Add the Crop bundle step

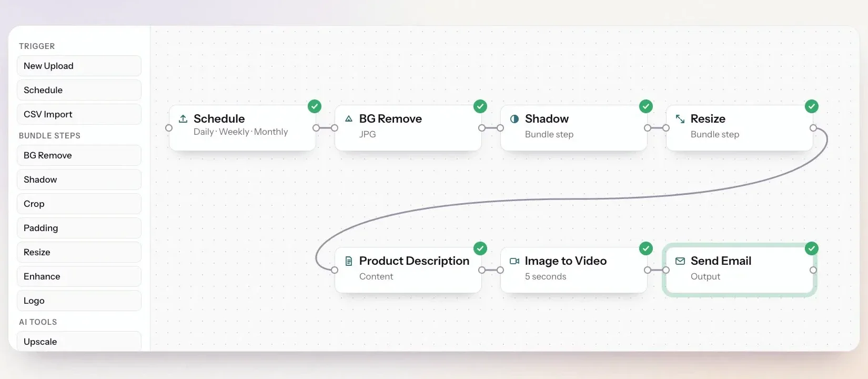click(x=79, y=204)
